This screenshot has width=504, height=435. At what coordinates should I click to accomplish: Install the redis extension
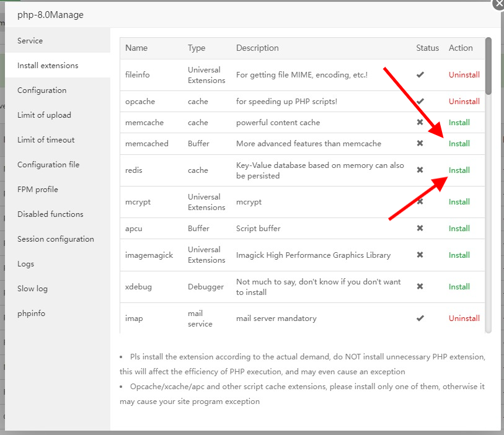tap(459, 169)
